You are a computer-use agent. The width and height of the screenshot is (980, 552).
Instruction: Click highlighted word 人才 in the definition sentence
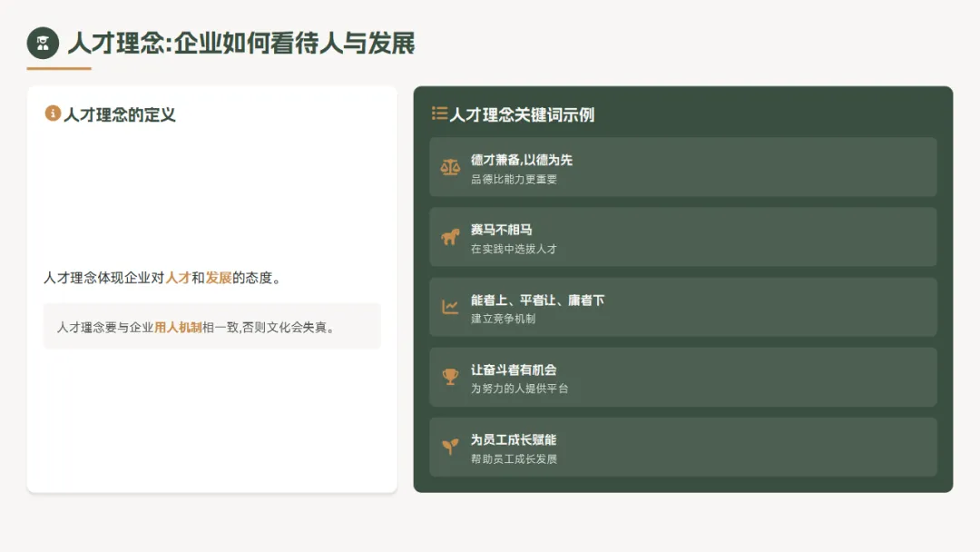point(178,278)
